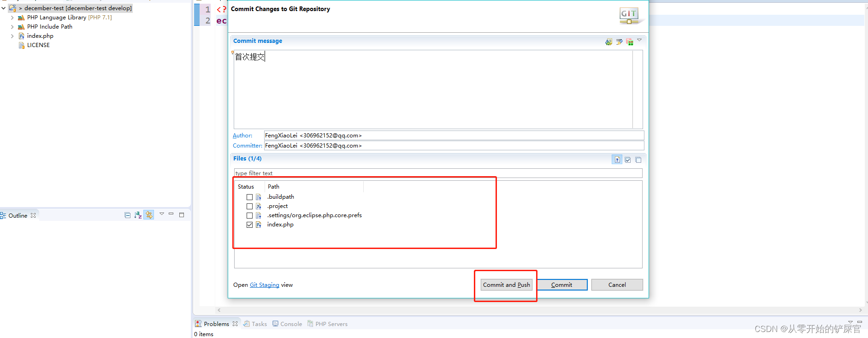868x338 pixels.
Task: Switch to the Outline tab
Action: (18, 216)
